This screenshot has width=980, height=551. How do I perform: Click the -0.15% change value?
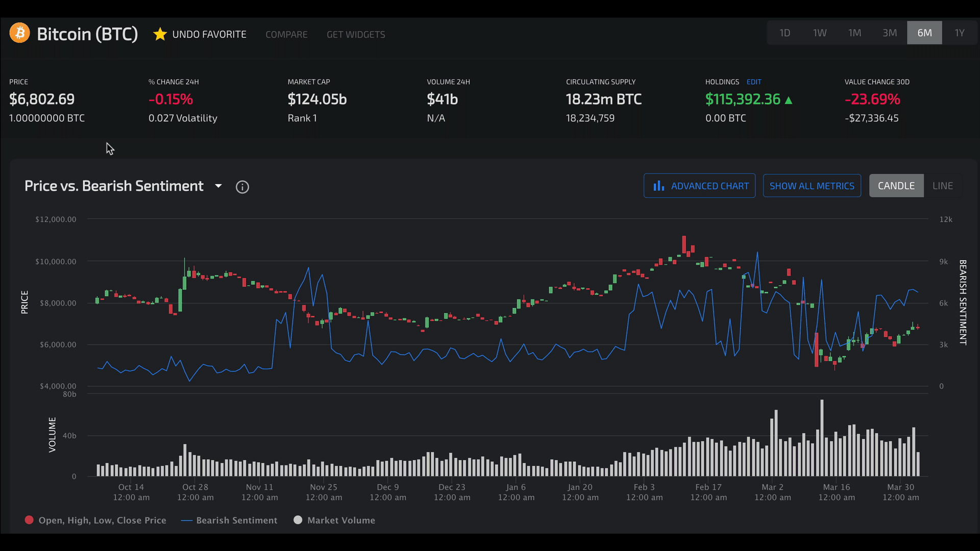pos(171,99)
